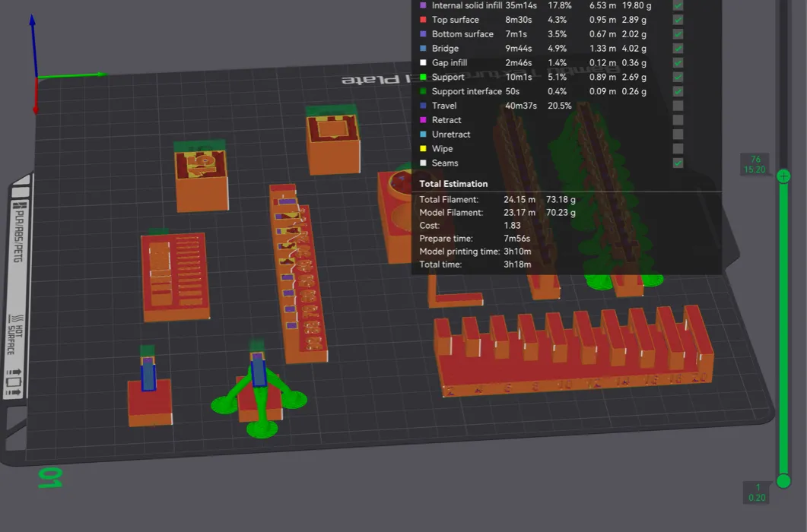Click the yellow Wipe color swatch
The image size is (807, 532).
[x=423, y=149]
